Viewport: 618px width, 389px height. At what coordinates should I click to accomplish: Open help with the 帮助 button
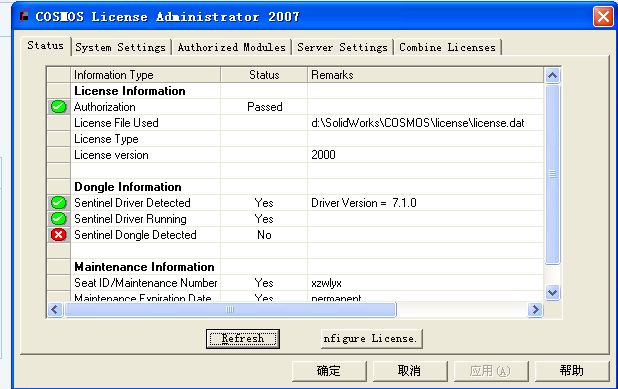[571, 371]
